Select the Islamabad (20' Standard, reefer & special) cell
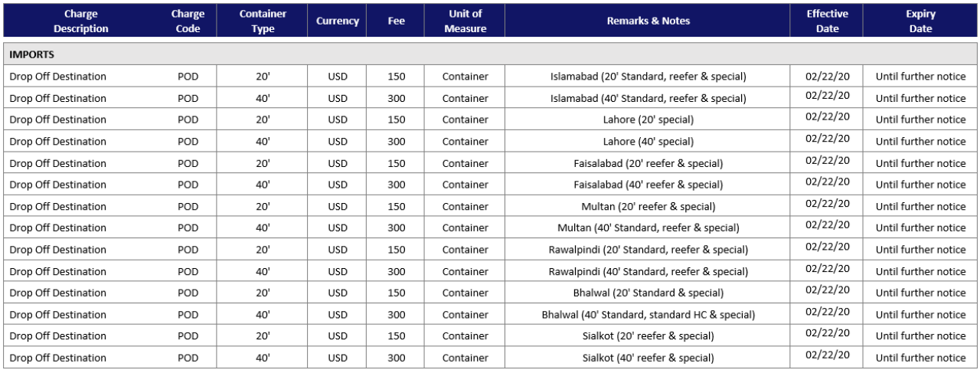Screen dimensions: 980x370 coord(648,77)
